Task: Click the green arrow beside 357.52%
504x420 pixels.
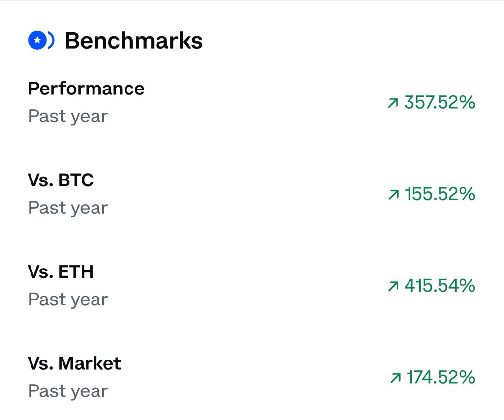Action: 393,103
